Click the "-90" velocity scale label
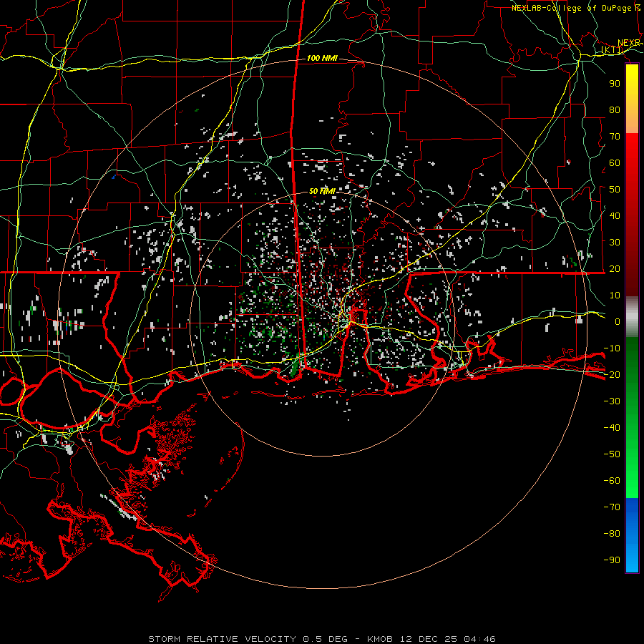The height and width of the screenshot is (644, 644). pyautogui.click(x=612, y=560)
